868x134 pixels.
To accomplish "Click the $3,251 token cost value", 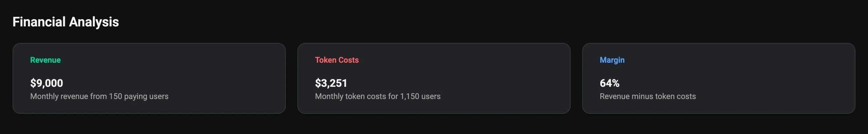I will click(331, 83).
